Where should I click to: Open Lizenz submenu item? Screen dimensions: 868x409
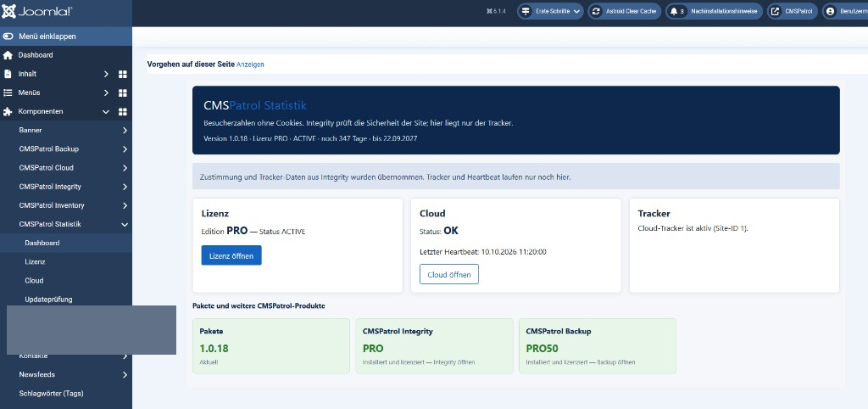(35, 261)
